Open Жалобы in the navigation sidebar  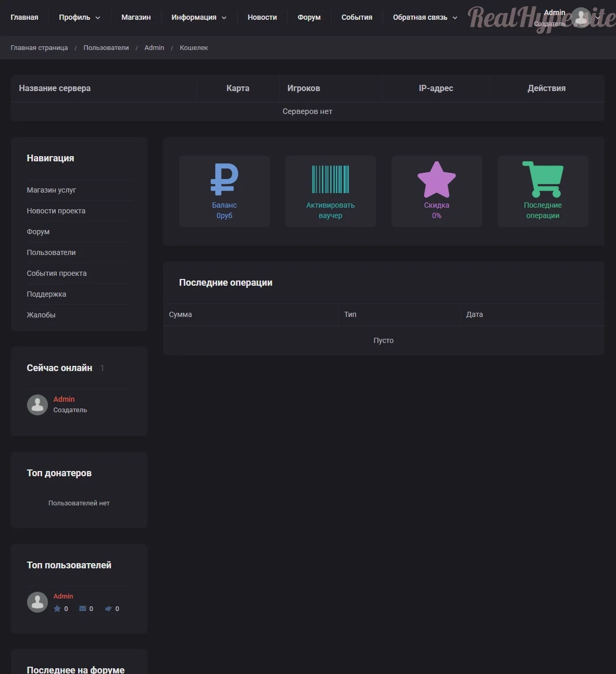click(41, 315)
